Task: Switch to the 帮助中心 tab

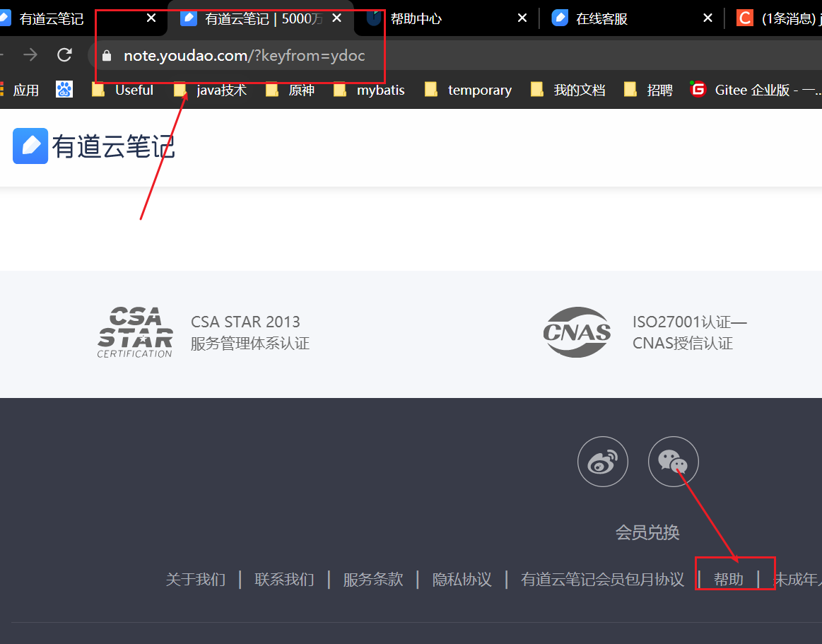Action: point(440,18)
